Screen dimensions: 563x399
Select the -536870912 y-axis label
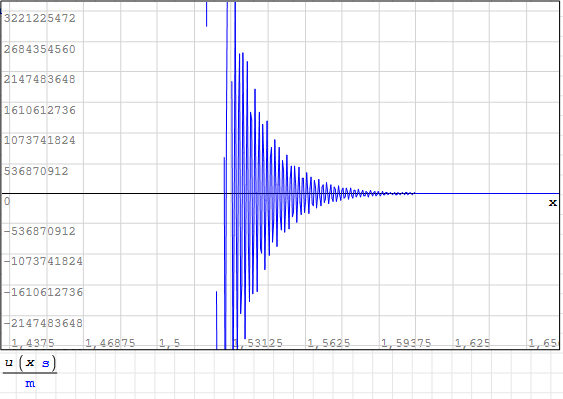coord(39,231)
